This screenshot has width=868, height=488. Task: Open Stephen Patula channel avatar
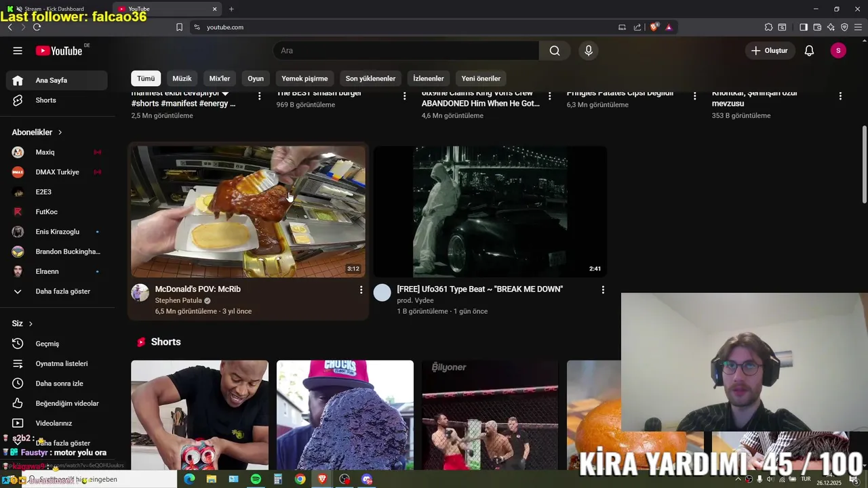coord(140,293)
